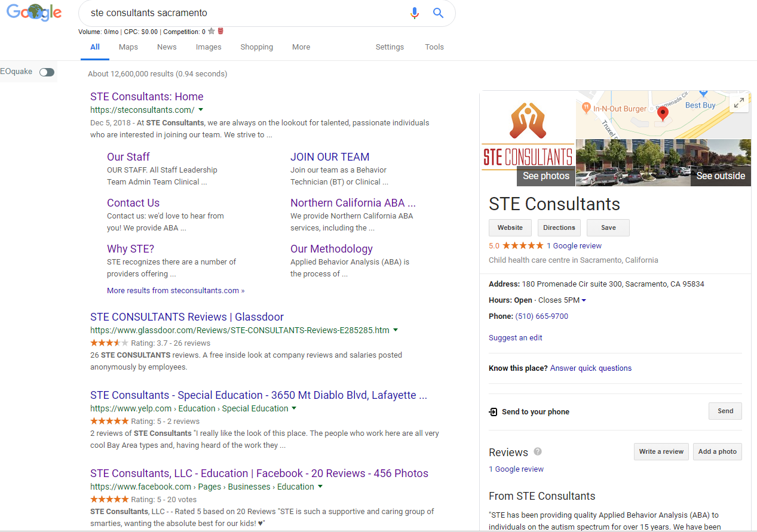
Task: Open the Facebook result dropdown arrow
Action: click(320, 487)
